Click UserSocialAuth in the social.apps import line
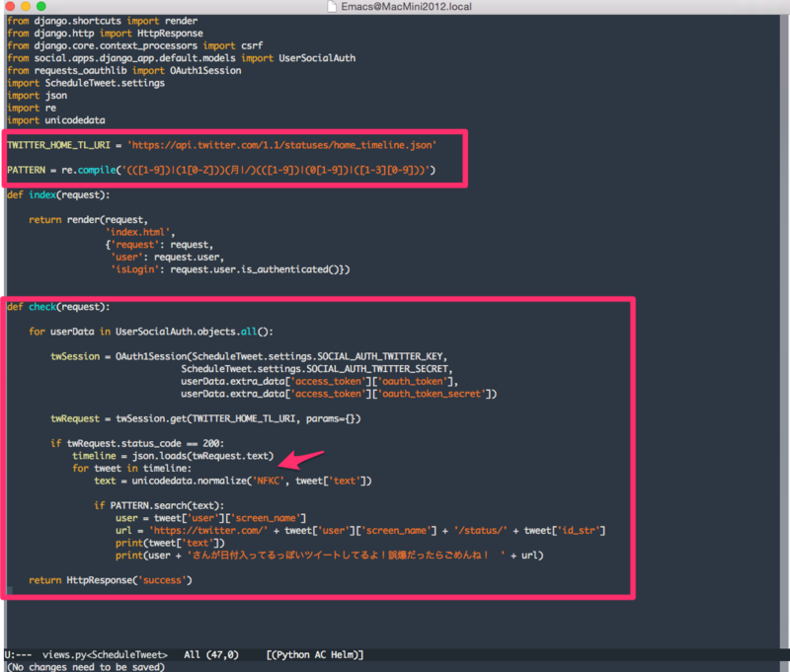790x672 pixels. point(317,58)
